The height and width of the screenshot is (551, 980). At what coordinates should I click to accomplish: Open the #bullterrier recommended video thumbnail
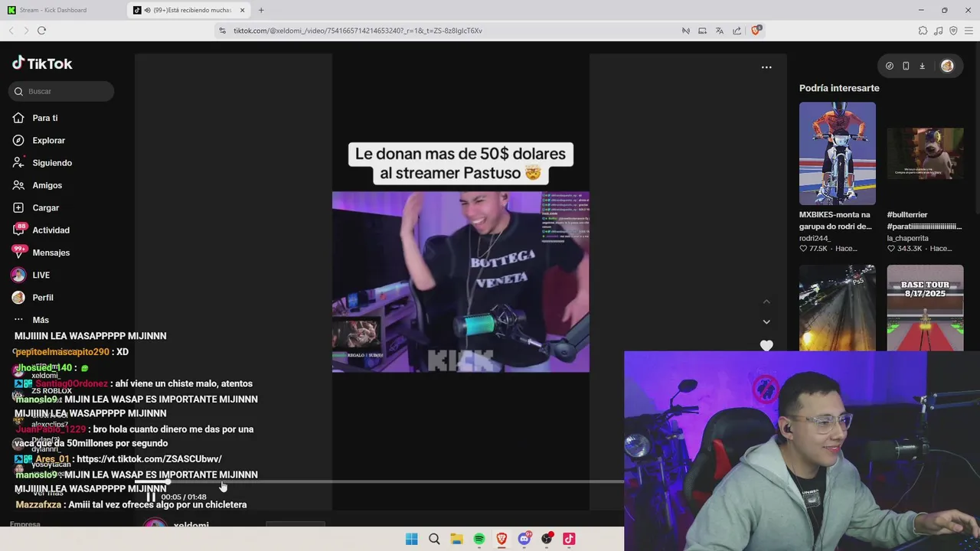point(925,153)
